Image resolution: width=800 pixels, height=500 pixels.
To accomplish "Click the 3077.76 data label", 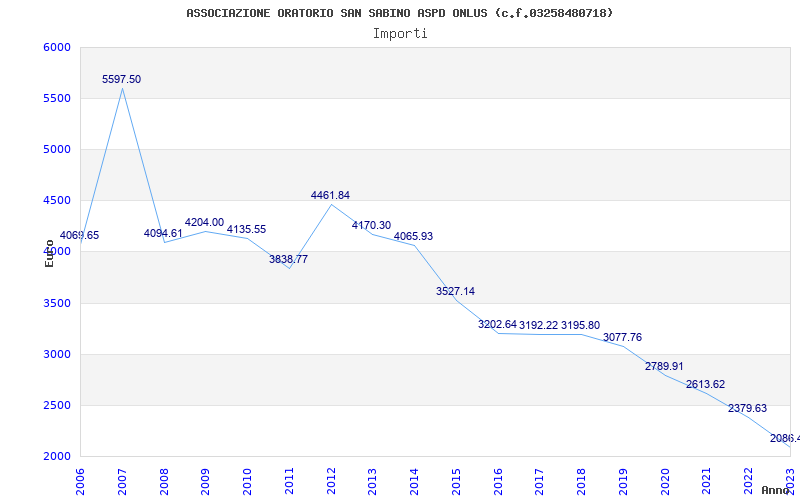I will point(622,337).
